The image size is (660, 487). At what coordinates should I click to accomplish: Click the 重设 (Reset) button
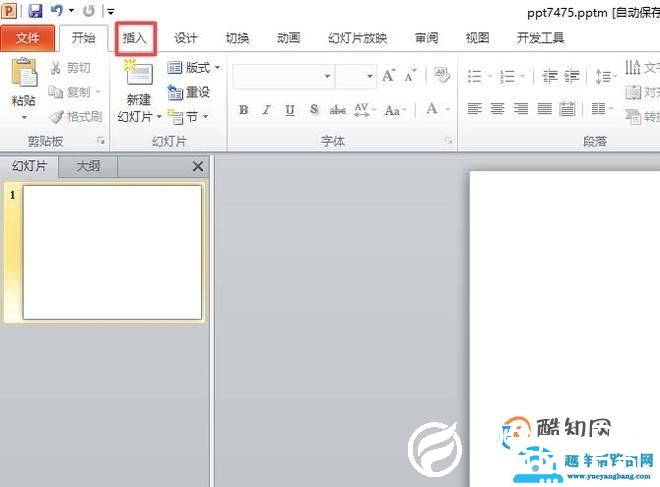click(x=189, y=92)
